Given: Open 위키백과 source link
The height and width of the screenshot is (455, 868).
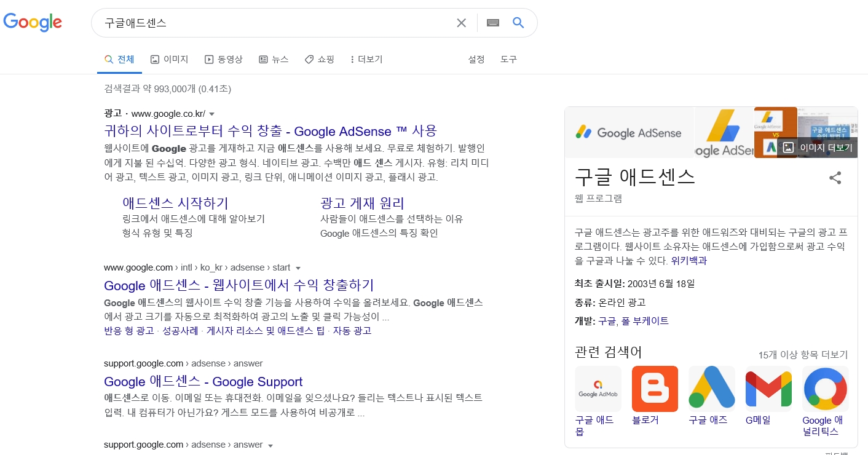Looking at the screenshot, I should 689,261.
